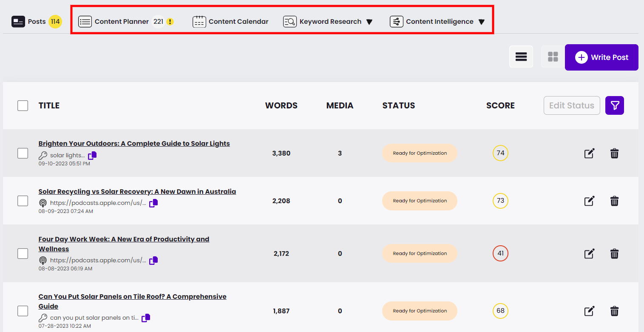
Task: Expand Content Intelligence dropdown arrow
Action: 481,22
